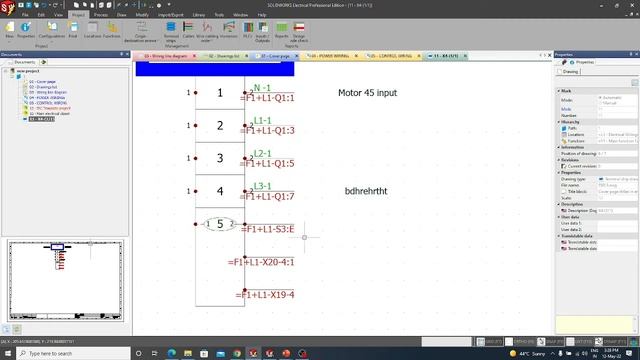The width and height of the screenshot is (640, 360).
Task: Close the 02 - Drawings list tab
Action: (x=247, y=56)
